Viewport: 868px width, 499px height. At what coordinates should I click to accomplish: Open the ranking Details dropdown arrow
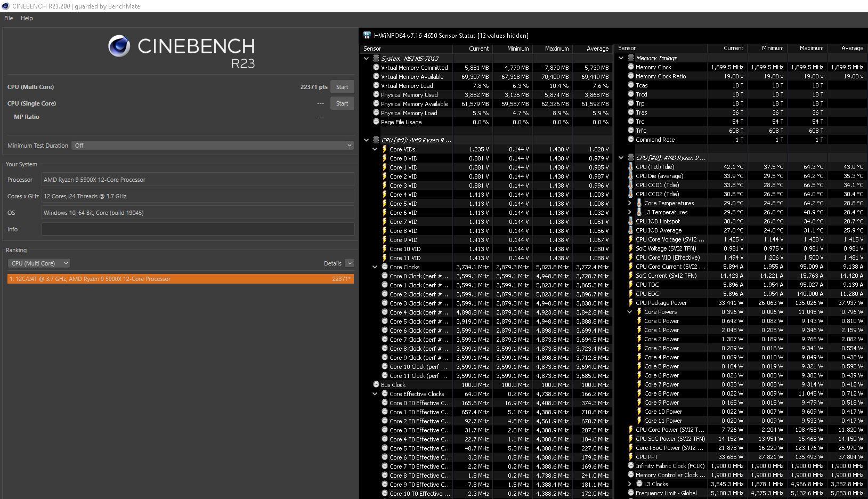click(350, 263)
